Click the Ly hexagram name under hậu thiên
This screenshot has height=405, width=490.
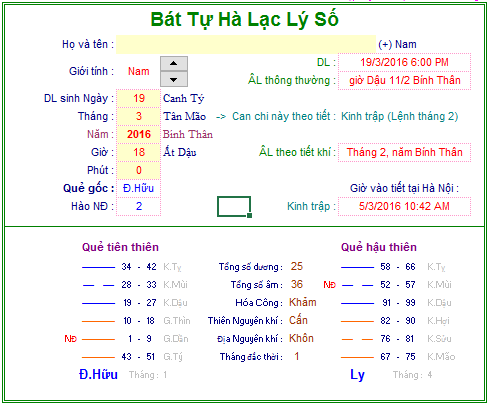357,375
